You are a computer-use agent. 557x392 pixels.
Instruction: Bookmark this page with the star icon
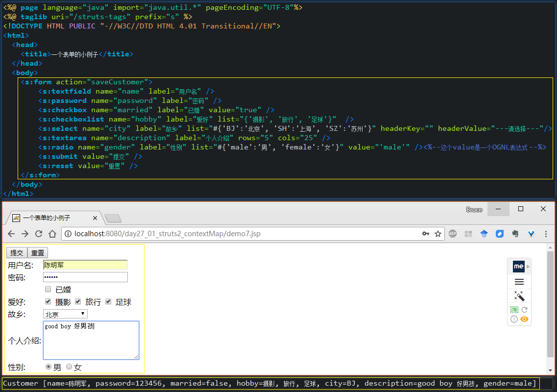(438, 234)
